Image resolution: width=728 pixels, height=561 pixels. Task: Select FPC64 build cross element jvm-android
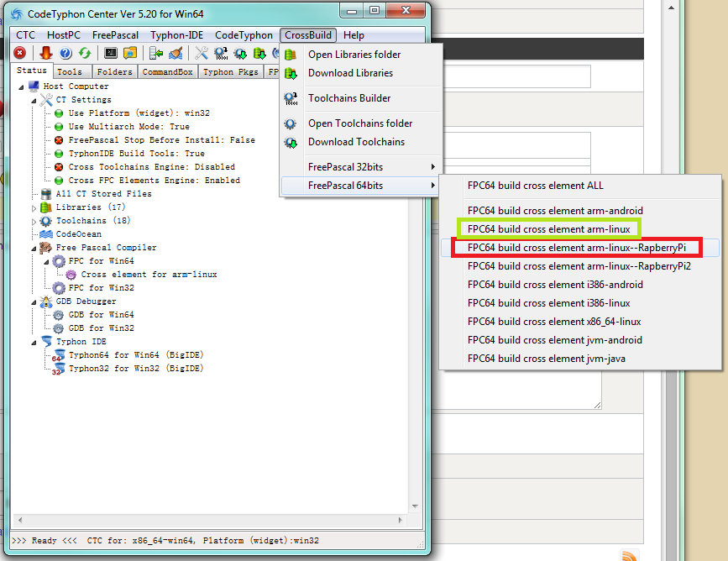tap(580, 340)
